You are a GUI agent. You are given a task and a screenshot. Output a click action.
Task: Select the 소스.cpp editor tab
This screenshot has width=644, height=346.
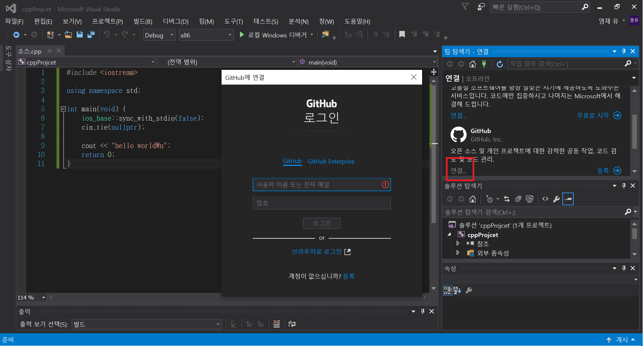(x=30, y=51)
